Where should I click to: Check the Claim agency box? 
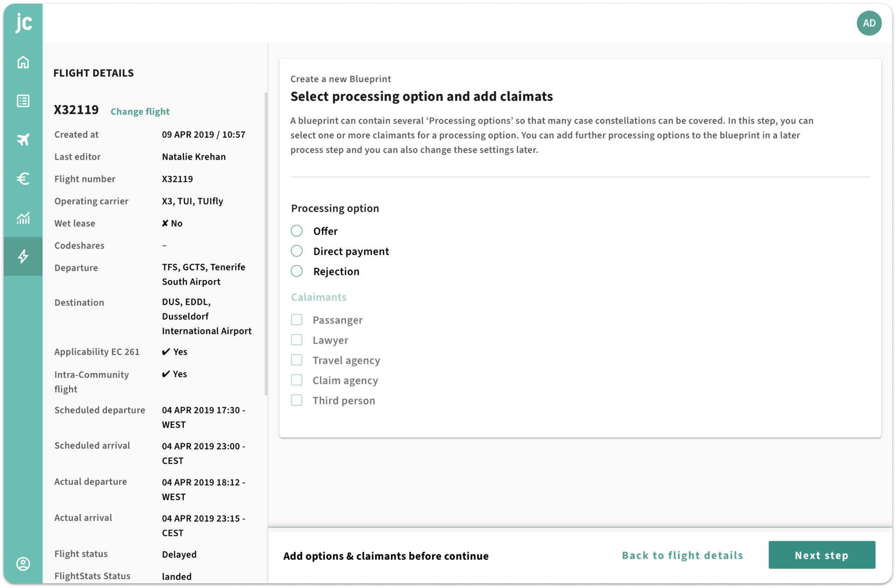click(x=297, y=380)
